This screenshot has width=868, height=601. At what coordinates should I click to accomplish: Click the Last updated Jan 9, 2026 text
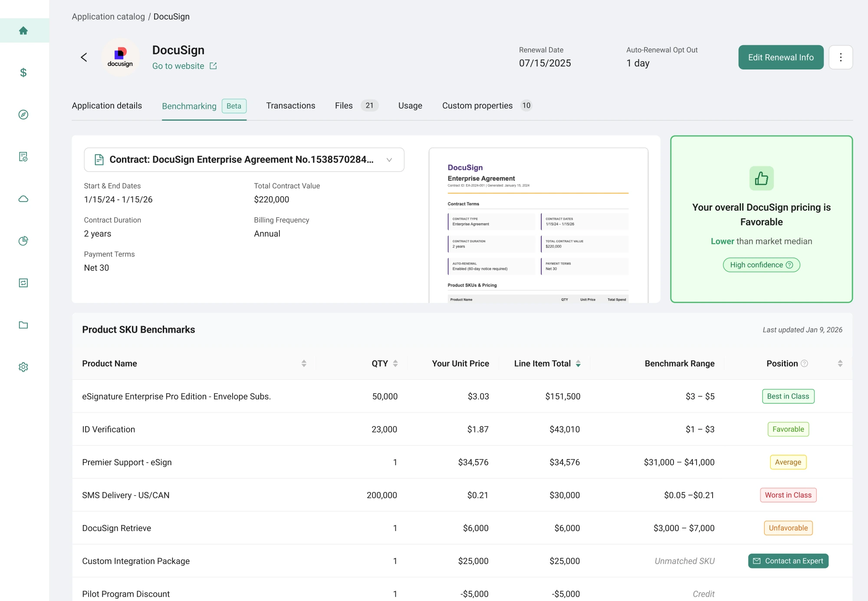click(802, 330)
